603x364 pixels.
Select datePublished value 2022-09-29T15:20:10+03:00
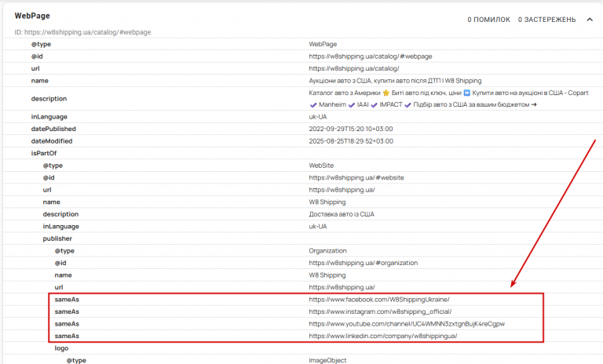(x=351, y=129)
